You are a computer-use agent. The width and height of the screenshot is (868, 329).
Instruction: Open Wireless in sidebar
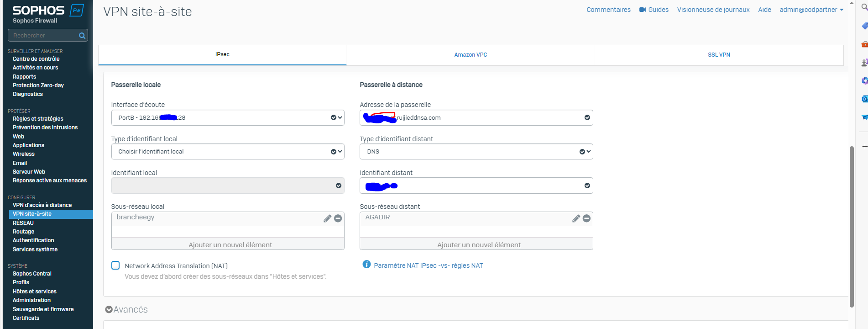point(24,154)
